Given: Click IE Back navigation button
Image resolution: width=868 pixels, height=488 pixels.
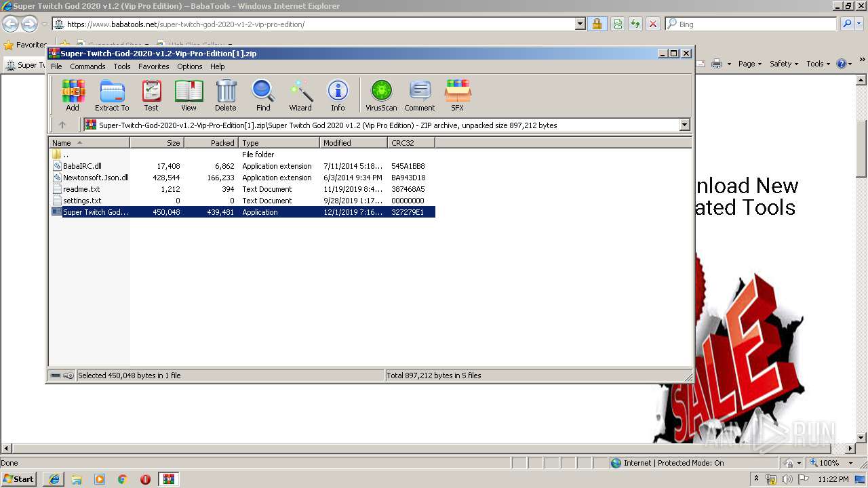Looking at the screenshot, I should (10, 24).
